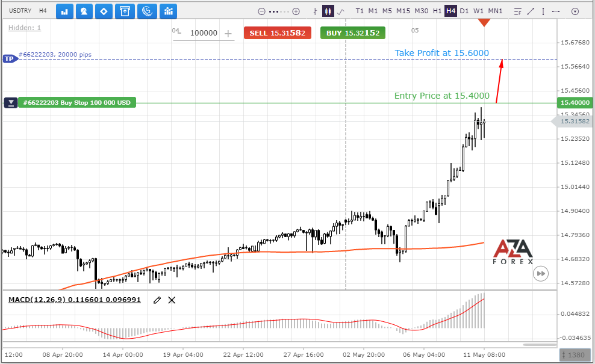Click the 1380 counter in bottom corner
The image size is (595, 364).
click(576, 356)
